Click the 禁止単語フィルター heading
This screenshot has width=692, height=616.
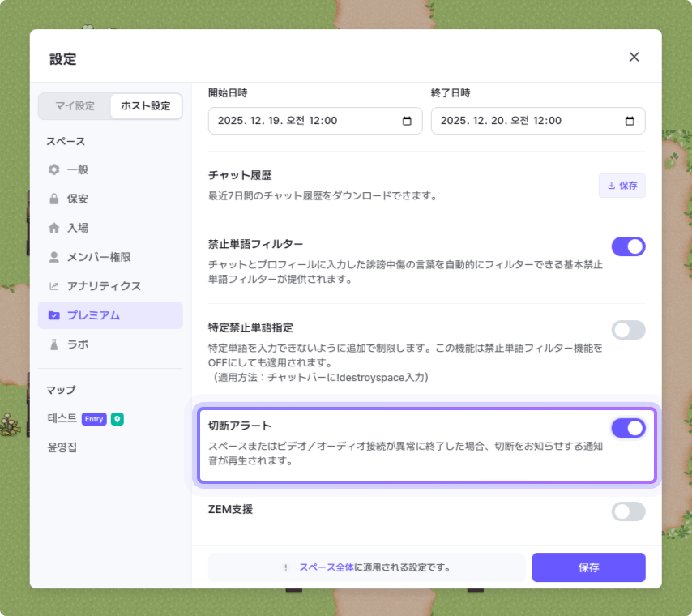click(x=255, y=244)
